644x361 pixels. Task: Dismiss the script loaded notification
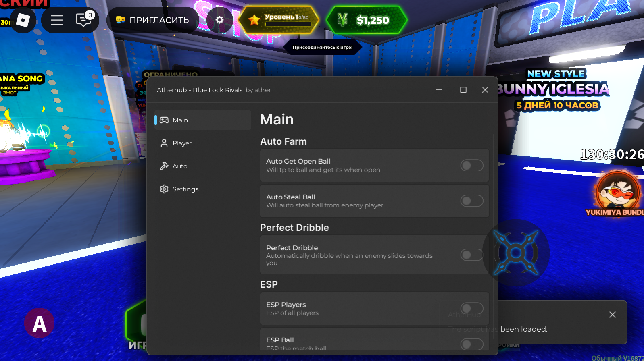(x=613, y=315)
